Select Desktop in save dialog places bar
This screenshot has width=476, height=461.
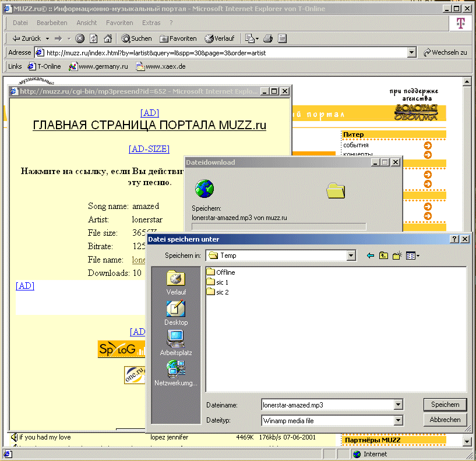[176, 313]
